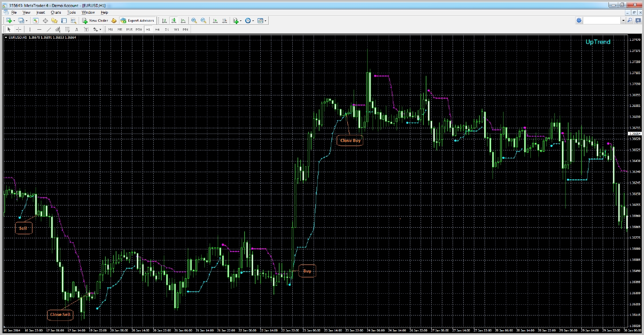This screenshot has height=335, width=644.
Task: Switch to the H4 timeframe
Action: coord(157,29)
